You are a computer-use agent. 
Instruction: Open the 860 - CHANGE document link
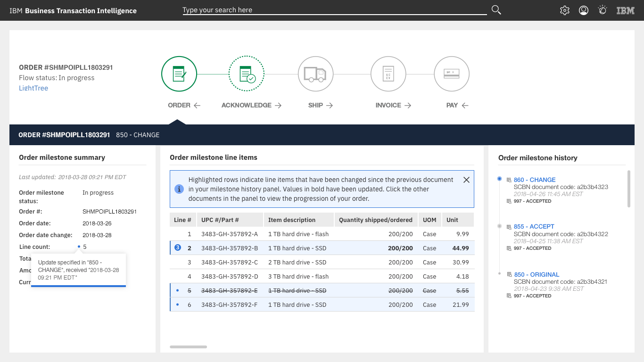535,180
